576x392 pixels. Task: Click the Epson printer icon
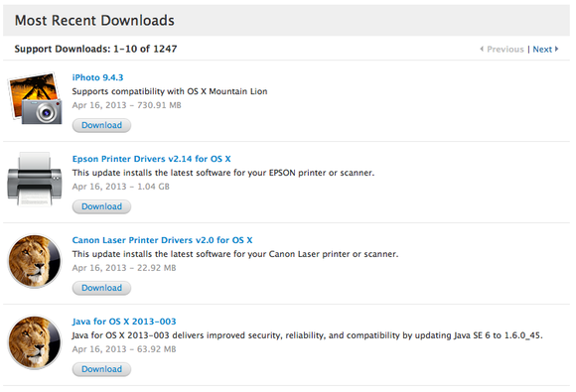click(35, 180)
